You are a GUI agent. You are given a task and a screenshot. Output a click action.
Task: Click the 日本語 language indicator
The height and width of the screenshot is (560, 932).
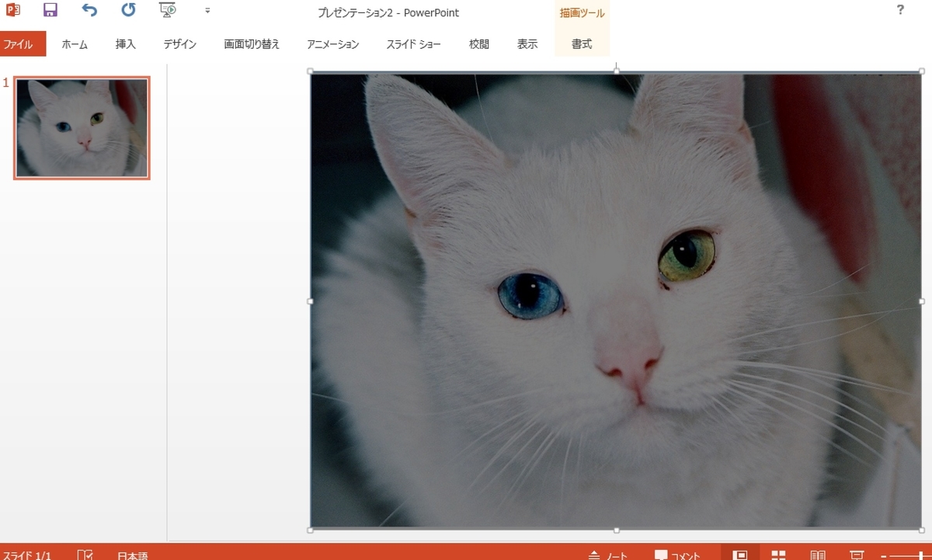click(132, 555)
